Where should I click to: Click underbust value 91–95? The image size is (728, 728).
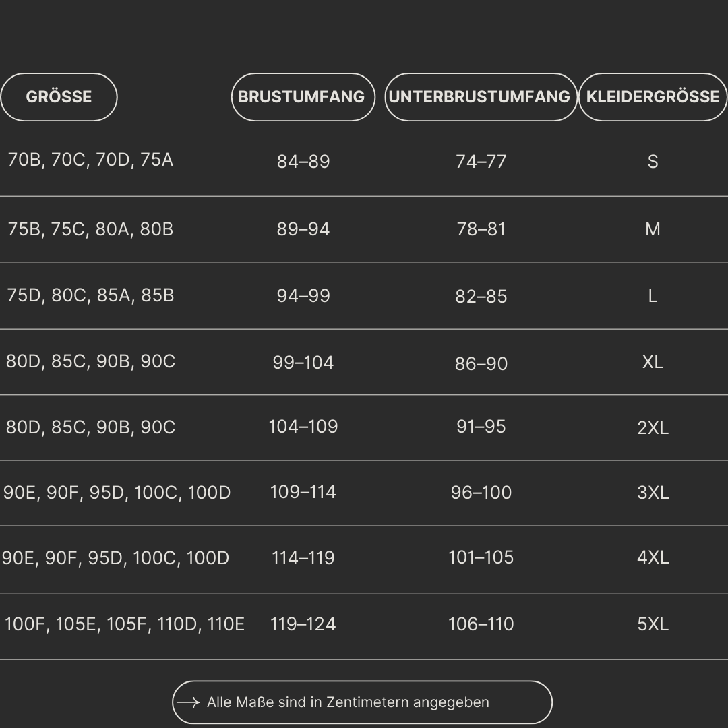(481, 427)
